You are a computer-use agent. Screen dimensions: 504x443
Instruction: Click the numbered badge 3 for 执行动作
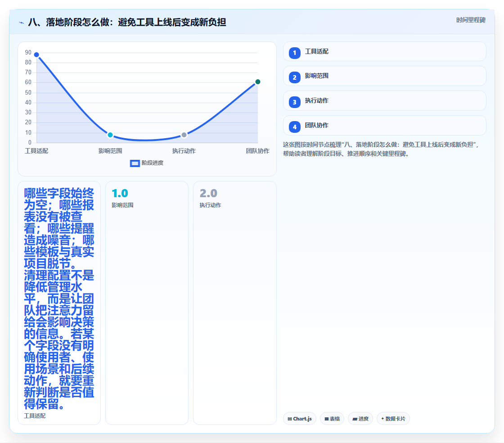coord(294,102)
